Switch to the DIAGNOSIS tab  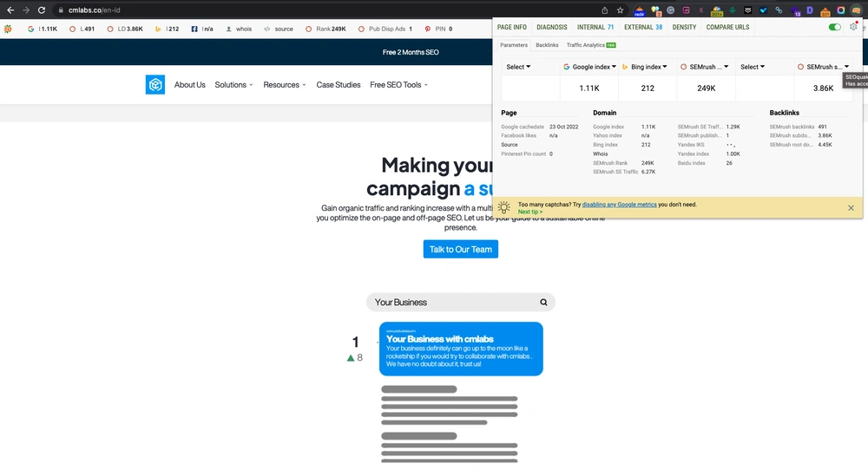point(552,27)
